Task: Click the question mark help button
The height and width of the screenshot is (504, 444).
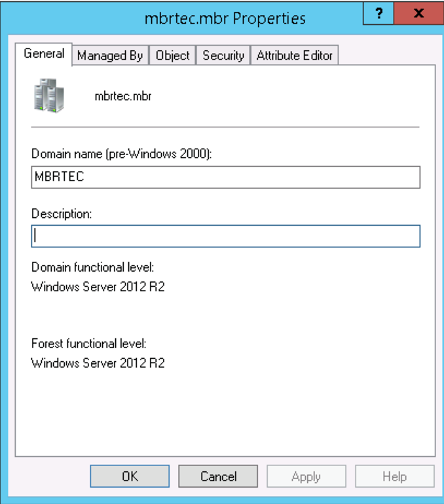Action: coord(379,13)
